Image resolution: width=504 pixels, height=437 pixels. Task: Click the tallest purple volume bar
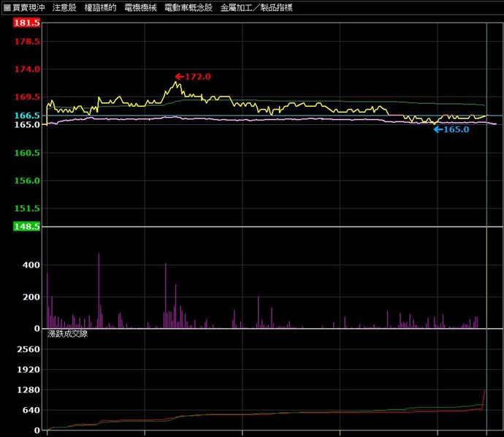[99, 292]
